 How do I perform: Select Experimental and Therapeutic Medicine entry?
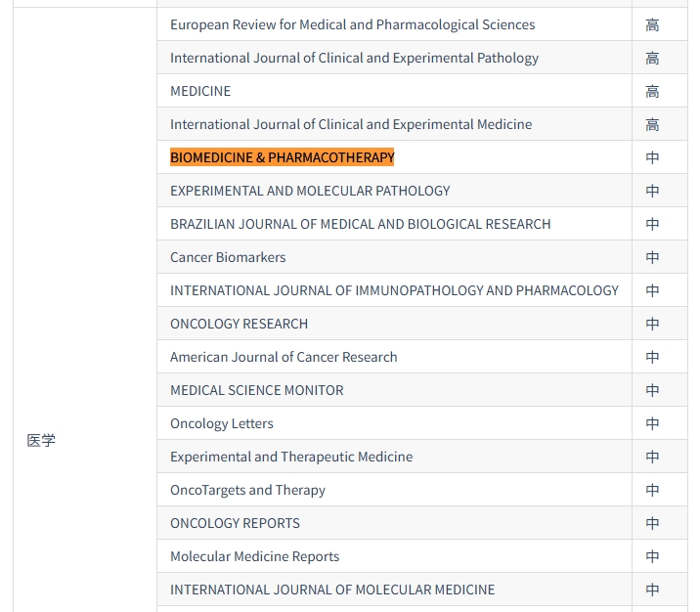[x=291, y=457]
